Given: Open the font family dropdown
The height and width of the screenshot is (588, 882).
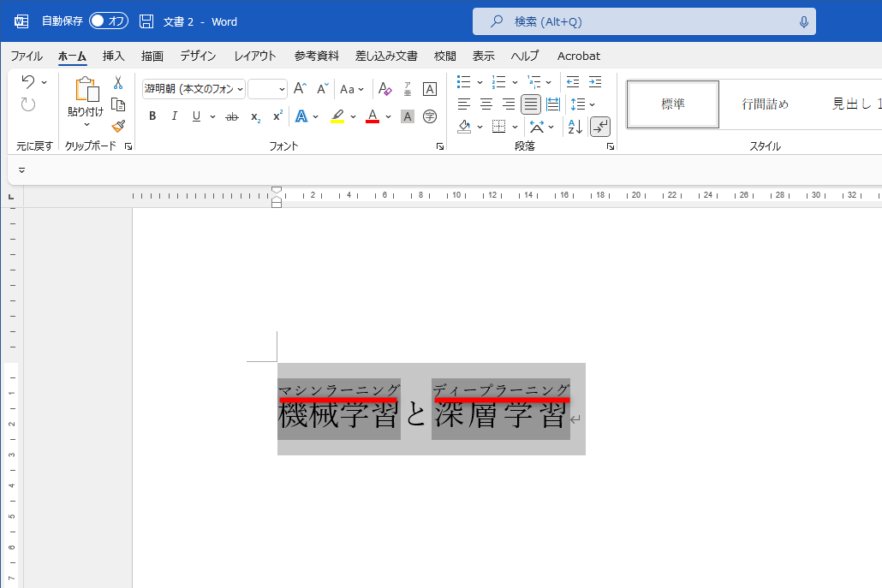Looking at the screenshot, I should [x=238, y=88].
